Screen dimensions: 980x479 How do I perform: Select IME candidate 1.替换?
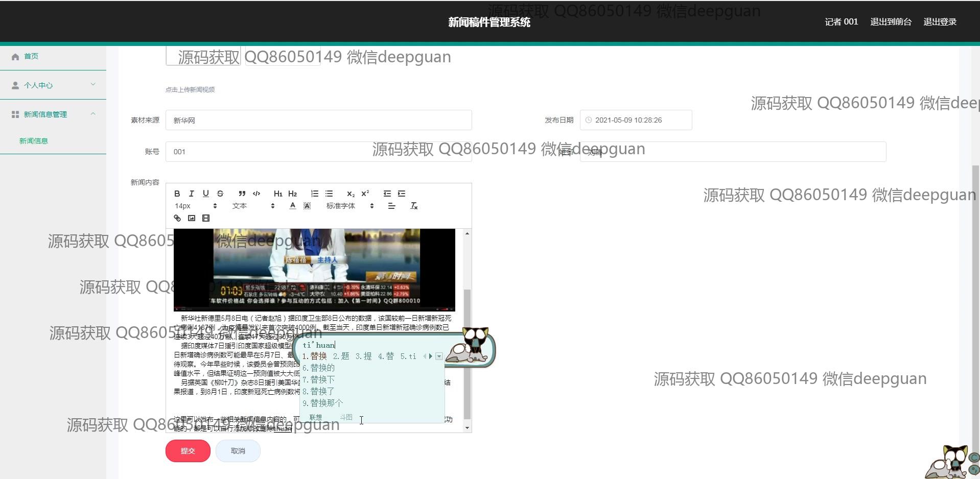click(314, 356)
